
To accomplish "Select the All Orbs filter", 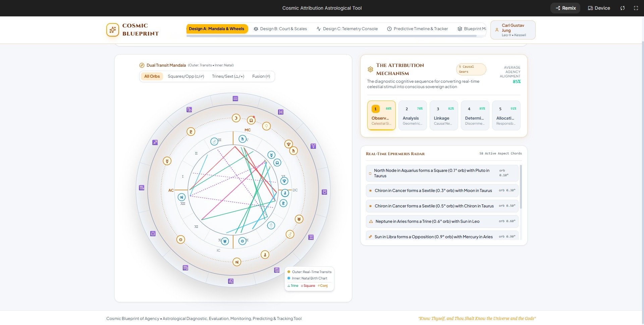I will pyautogui.click(x=152, y=76).
